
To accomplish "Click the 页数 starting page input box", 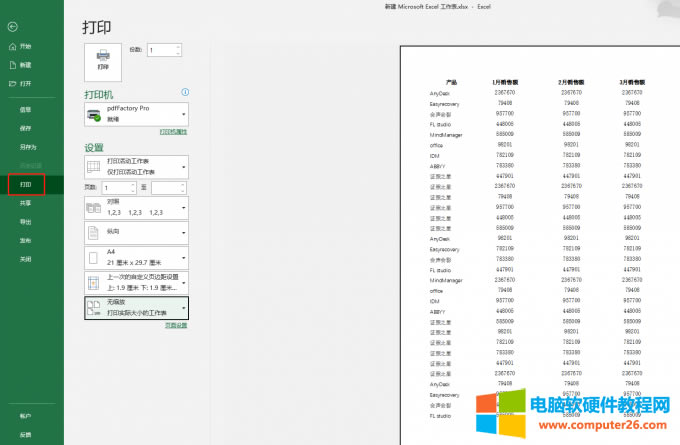I will point(116,187).
